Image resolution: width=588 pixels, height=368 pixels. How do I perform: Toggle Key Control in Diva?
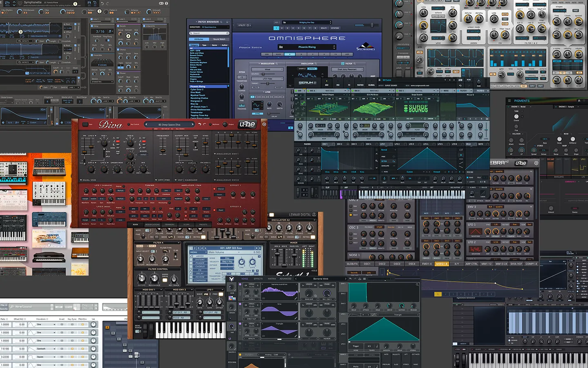click(x=129, y=124)
